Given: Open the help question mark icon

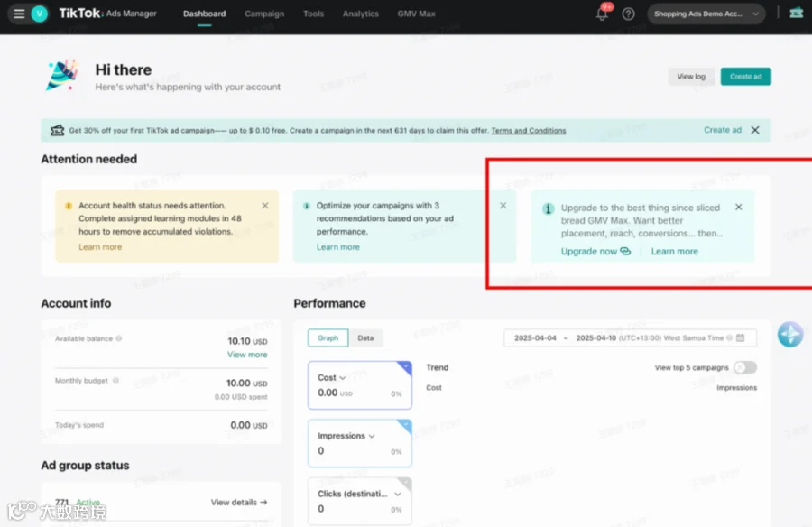Looking at the screenshot, I should point(628,14).
